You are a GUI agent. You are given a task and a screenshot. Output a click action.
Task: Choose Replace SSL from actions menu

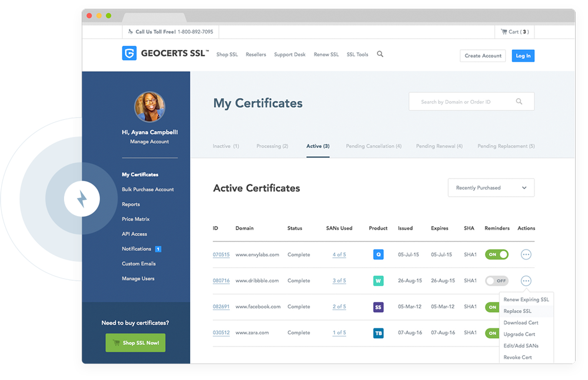pos(526,311)
